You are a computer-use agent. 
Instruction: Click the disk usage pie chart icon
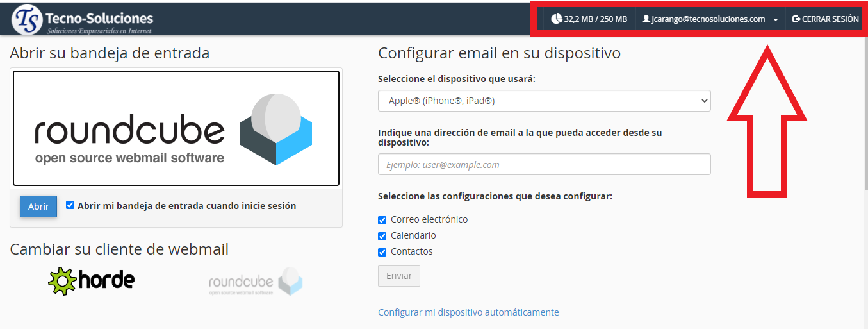[556, 19]
